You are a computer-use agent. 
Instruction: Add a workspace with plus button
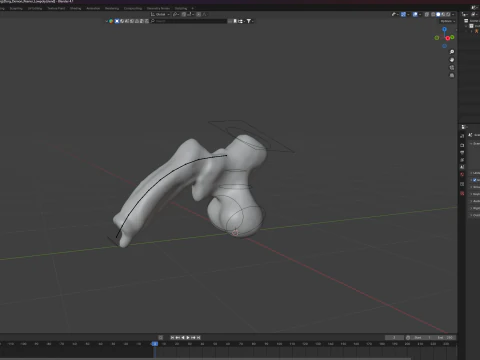pyautogui.click(x=192, y=8)
